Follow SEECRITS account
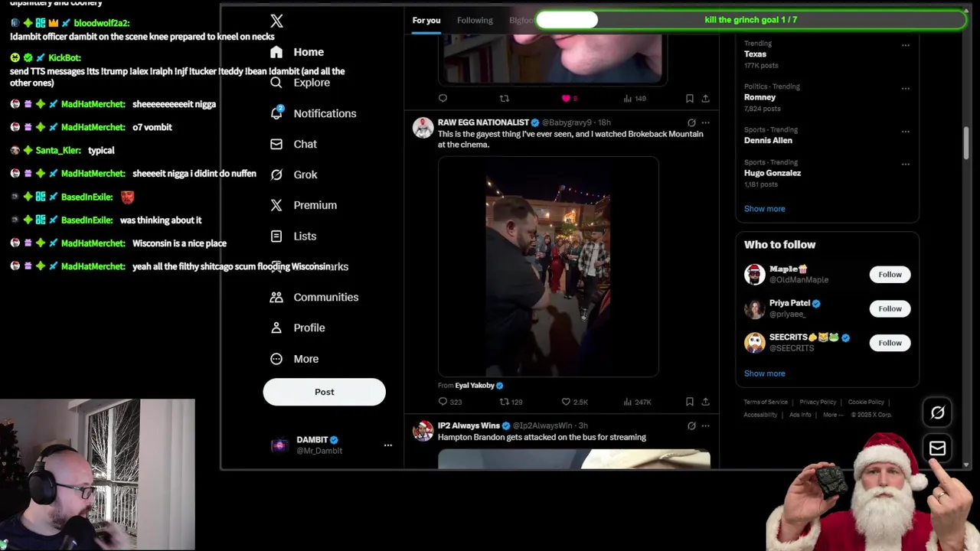Image resolution: width=980 pixels, height=551 pixels. (890, 343)
